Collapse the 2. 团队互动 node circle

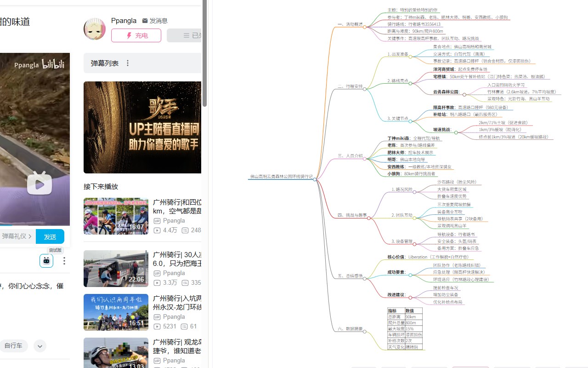pos(414,218)
